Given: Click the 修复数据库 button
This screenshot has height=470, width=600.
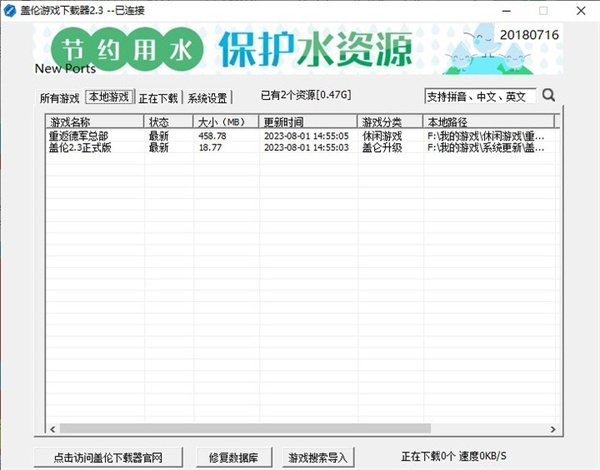Looking at the screenshot, I should pos(234,457).
